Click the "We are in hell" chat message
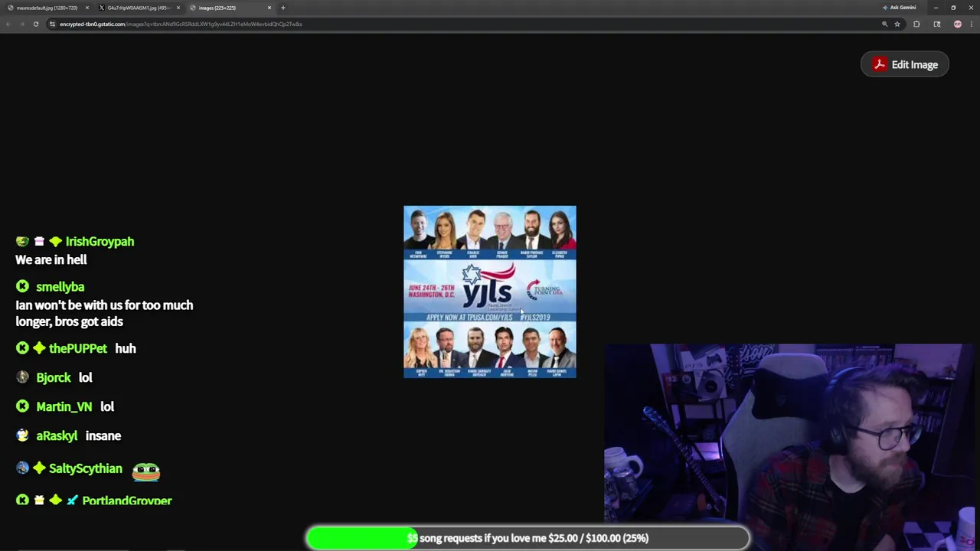This screenshot has width=980, height=551. tap(51, 260)
